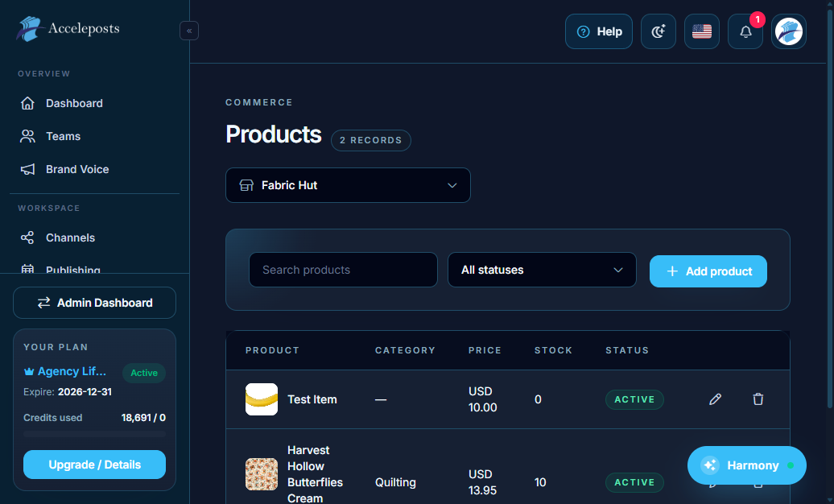This screenshot has width=834, height=504.
Task: Click the expiry date 2026-12-31
Action: [85, 392]
